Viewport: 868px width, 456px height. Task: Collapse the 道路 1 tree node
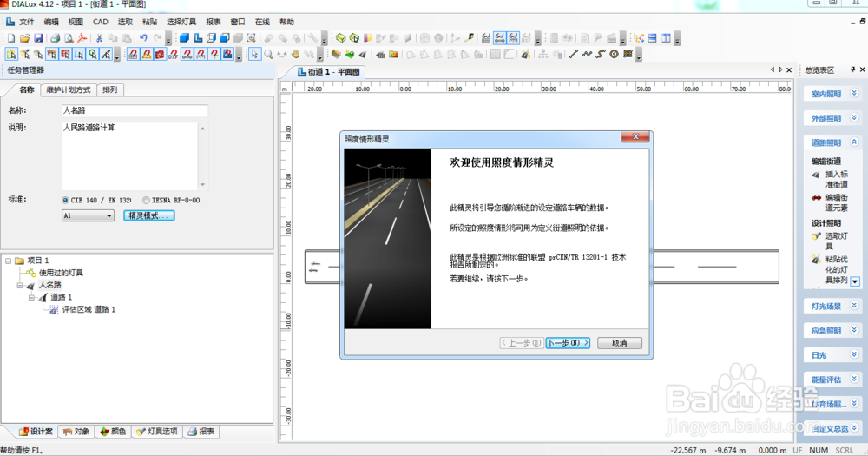(31, 298)
